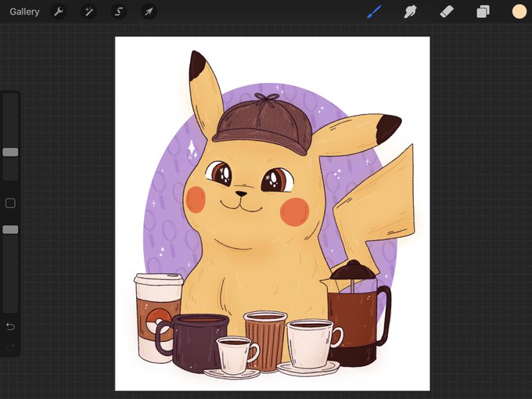Screen dimensions: 532x399
Task: Open the Actions wrench menu
Action: point(59,12)
